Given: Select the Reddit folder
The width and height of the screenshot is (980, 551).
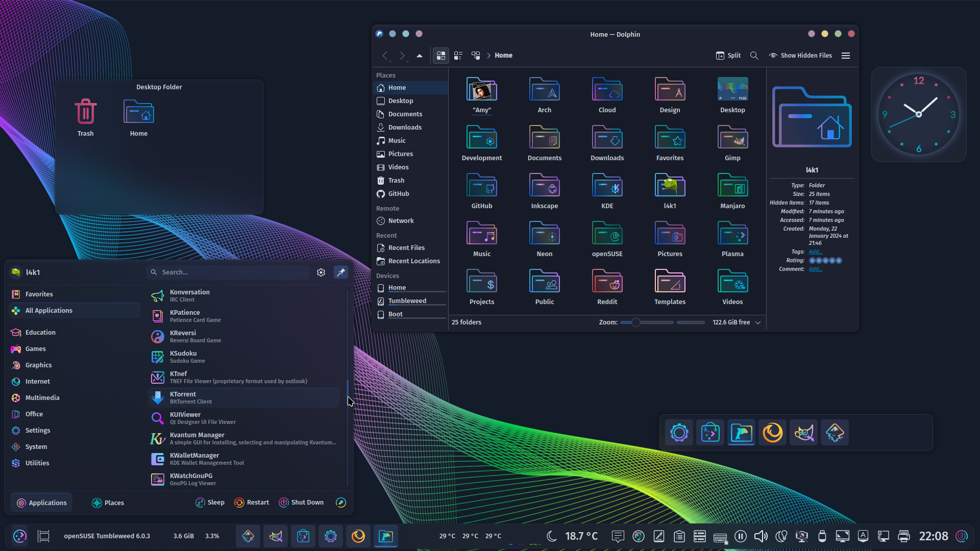Looking at the screenshot, I should click(607, 287).
